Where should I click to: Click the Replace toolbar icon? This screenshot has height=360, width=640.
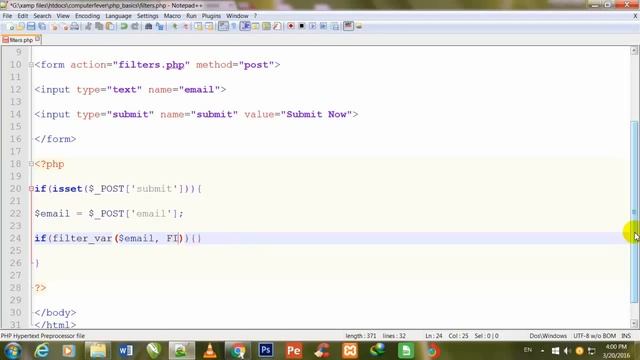(x=160, y=27)
